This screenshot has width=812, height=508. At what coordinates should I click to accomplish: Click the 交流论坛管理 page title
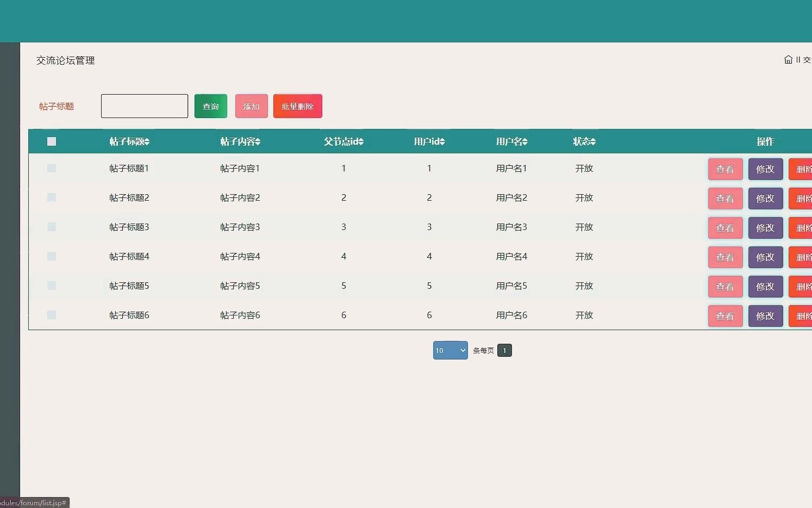66,60
